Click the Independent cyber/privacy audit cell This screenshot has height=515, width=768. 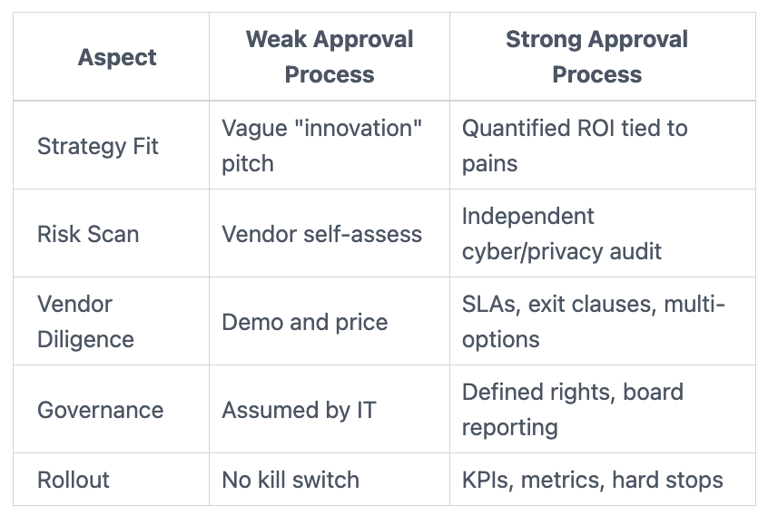pos(561,234)
